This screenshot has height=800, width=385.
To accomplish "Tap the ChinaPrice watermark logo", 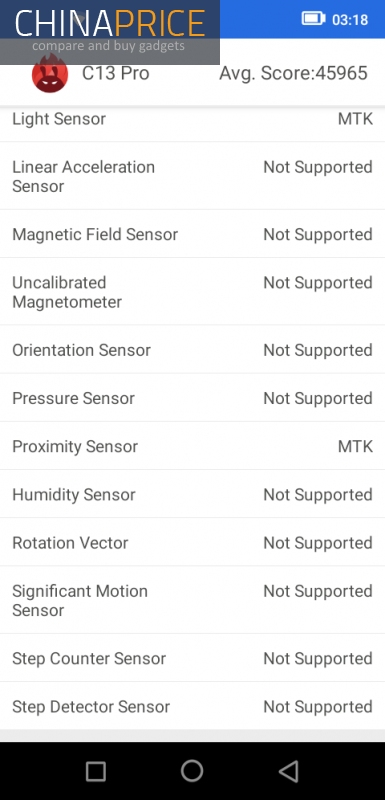I will pyautogui.click(x=110, y=32).
